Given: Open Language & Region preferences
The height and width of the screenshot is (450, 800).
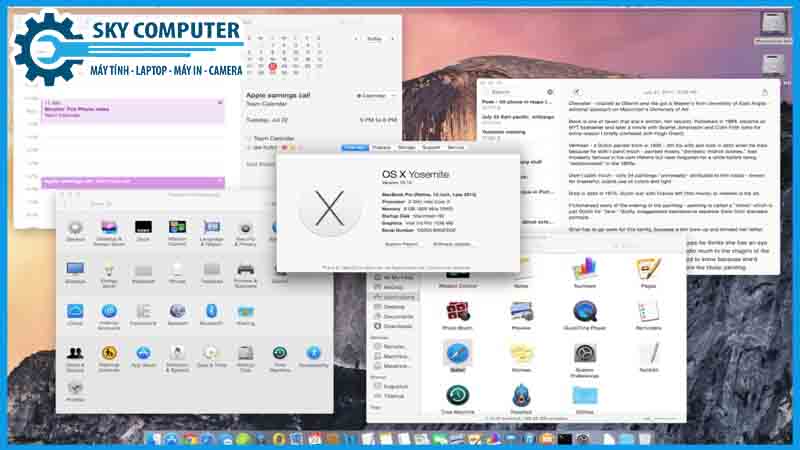Looking at the screenshot, I should tap(212, 232).
